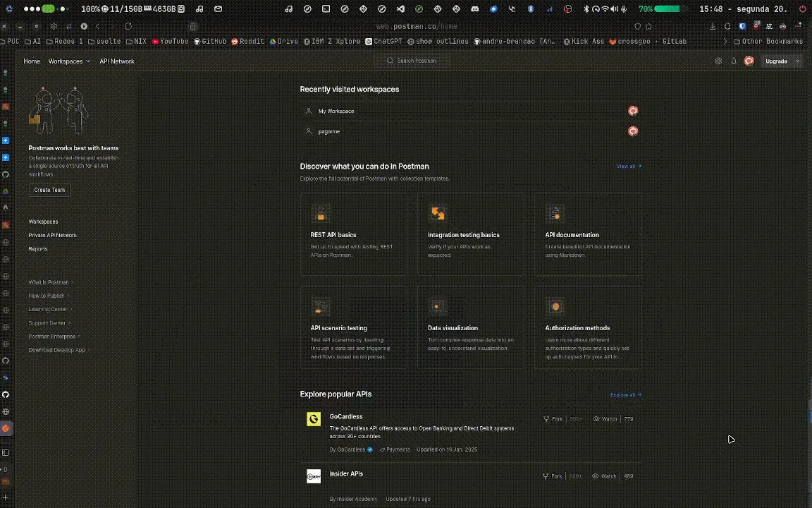Click the GoCardless logo
812x508 pixels.
[x=314, y=419]
